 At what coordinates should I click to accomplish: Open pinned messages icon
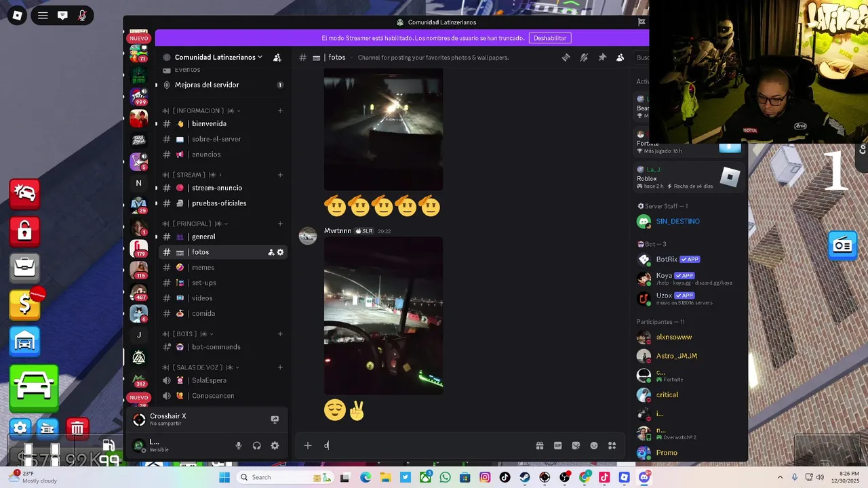point(602,58)
